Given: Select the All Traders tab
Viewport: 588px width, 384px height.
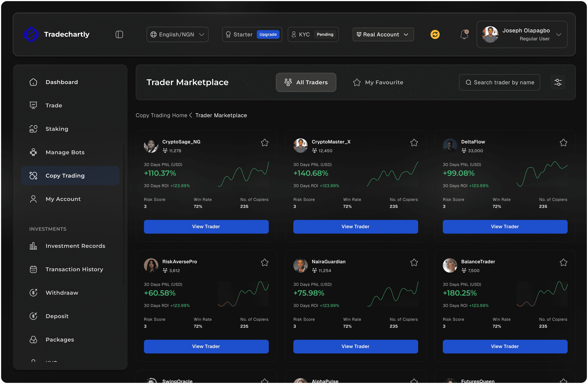Looking at the screenshot, I should 306,82.
